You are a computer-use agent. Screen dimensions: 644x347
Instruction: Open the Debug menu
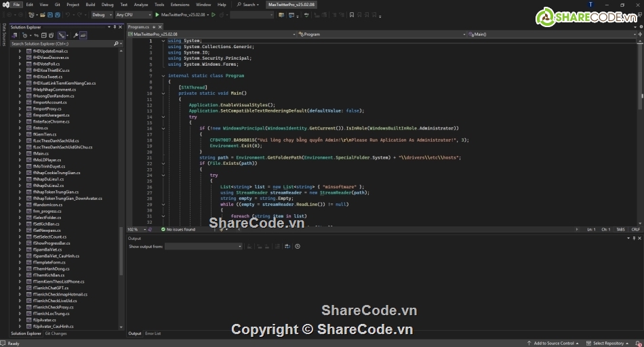click(x=107, y=5)
